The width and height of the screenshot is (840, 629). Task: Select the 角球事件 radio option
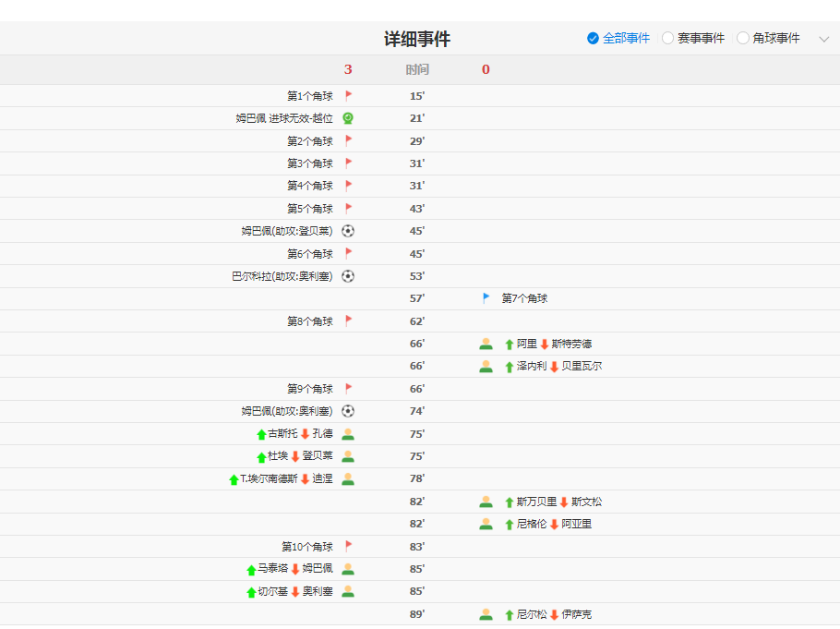[768, 38]
